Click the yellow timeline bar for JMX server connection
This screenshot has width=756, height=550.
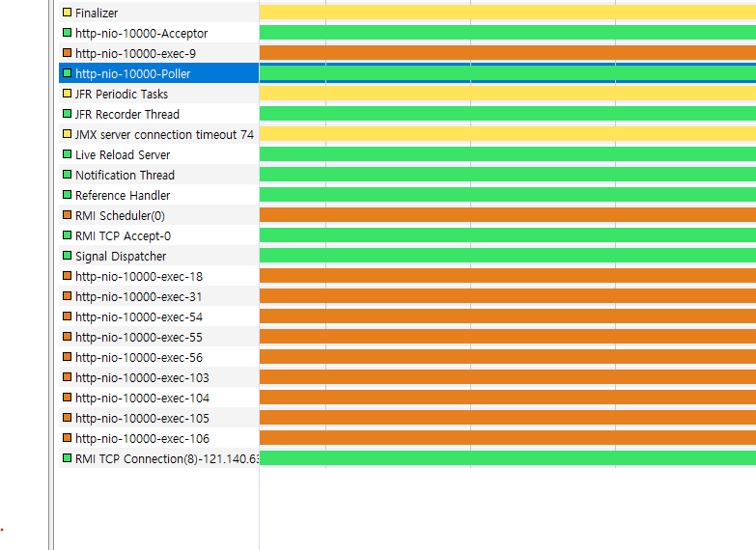pyautogui.click(x=508, y=133)
